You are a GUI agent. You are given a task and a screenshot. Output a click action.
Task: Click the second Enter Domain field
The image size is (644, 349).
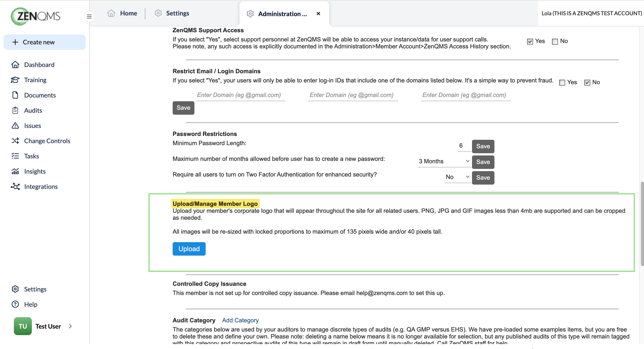click(353, 95)
